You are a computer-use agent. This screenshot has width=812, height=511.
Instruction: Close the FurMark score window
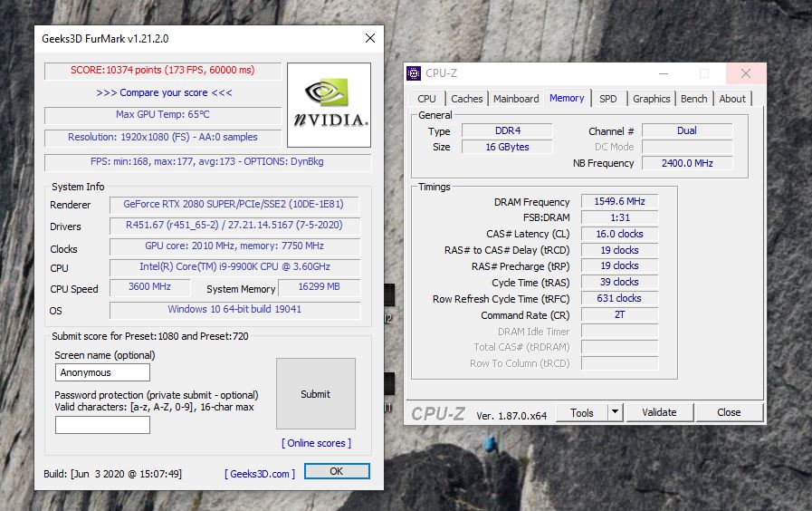tap(369, 38)
